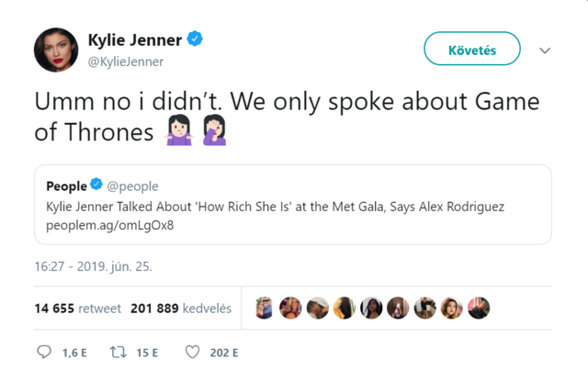The height and width of the screenshot is (382, 588).
Task: Like the tweet with the heart icon
Action: pyautogui.click(x=192, y=352)
